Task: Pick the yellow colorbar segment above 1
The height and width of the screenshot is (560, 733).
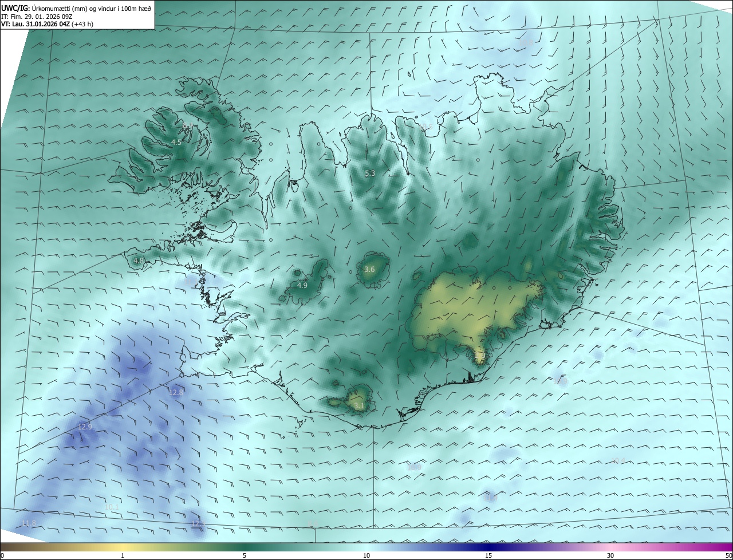Action: 123,547
